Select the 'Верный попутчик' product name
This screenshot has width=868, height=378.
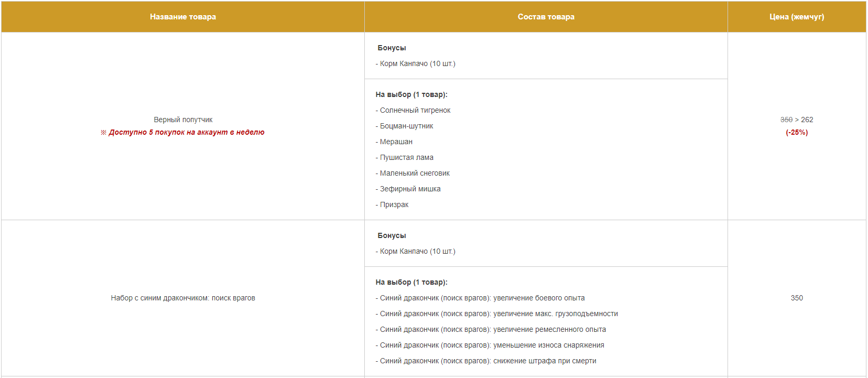pyautogui.click(x=183, y=120)
